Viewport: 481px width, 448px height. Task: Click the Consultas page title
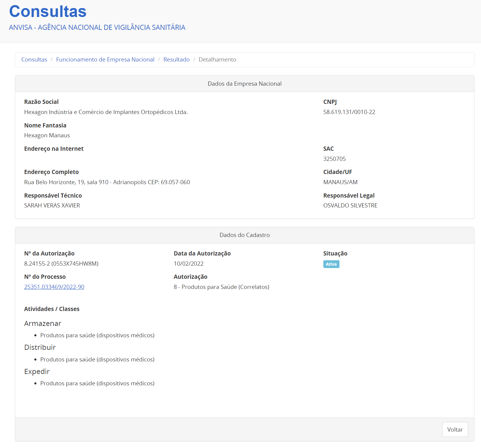[x=48, y=12]
